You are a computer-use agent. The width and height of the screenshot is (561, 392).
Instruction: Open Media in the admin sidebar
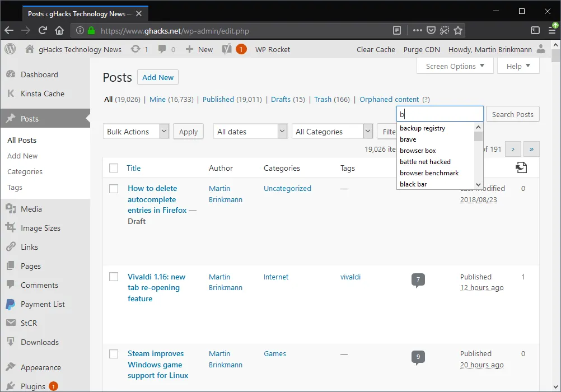coord(31,209)
